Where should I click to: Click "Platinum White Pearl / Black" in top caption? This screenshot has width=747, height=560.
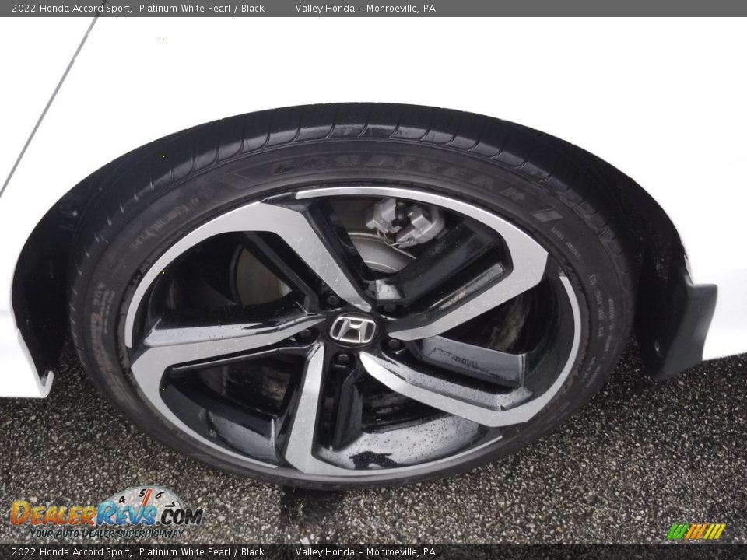click(202, 9)
